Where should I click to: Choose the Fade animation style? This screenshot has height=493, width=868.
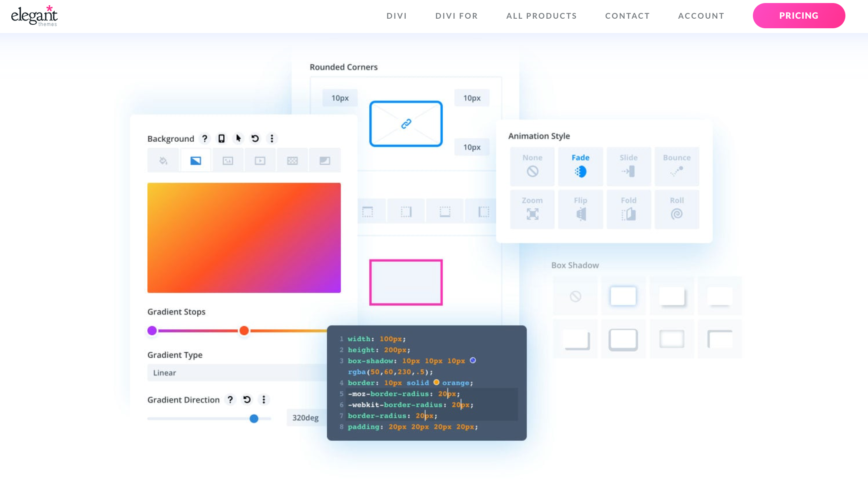580,166
